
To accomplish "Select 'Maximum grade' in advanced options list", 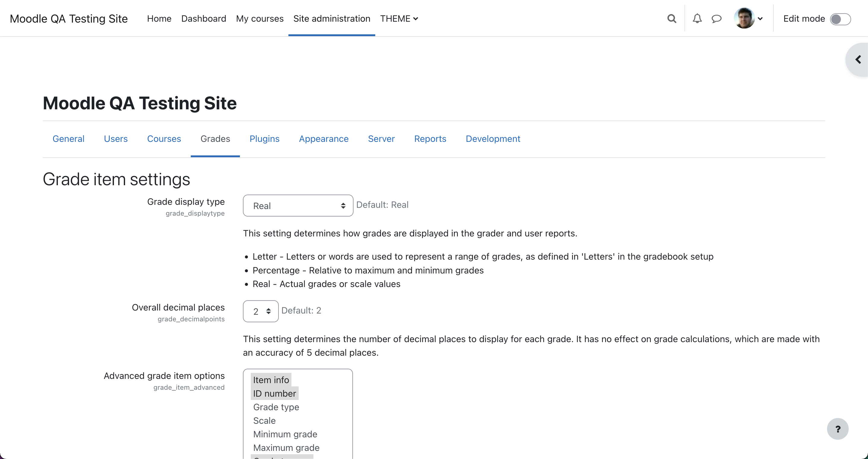I will click(286, 448).
